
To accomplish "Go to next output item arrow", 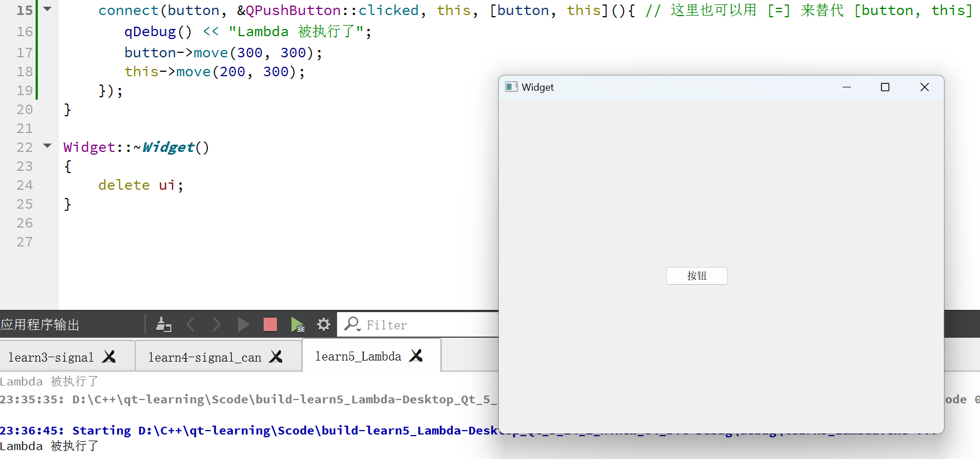I will point(216,324).
